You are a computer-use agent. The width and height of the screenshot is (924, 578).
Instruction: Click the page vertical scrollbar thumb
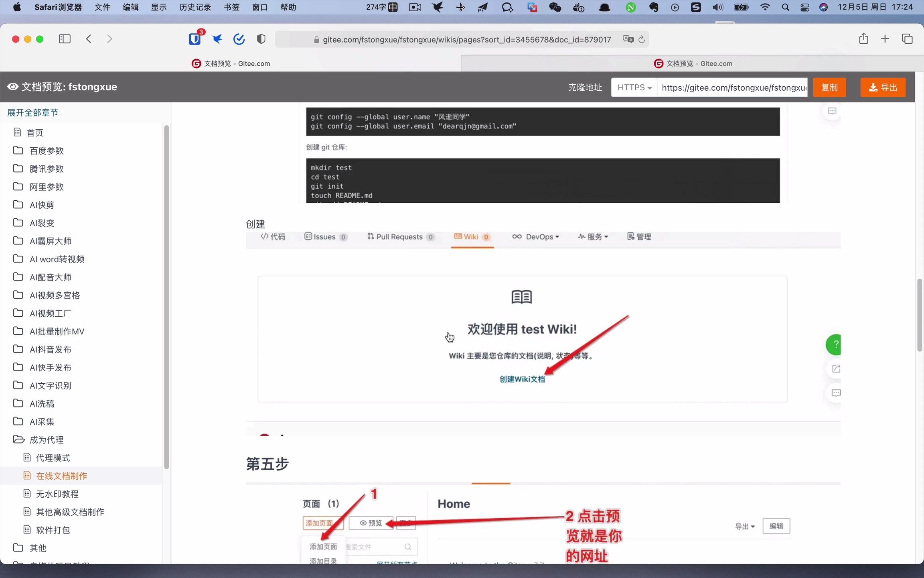coord(920,315)
